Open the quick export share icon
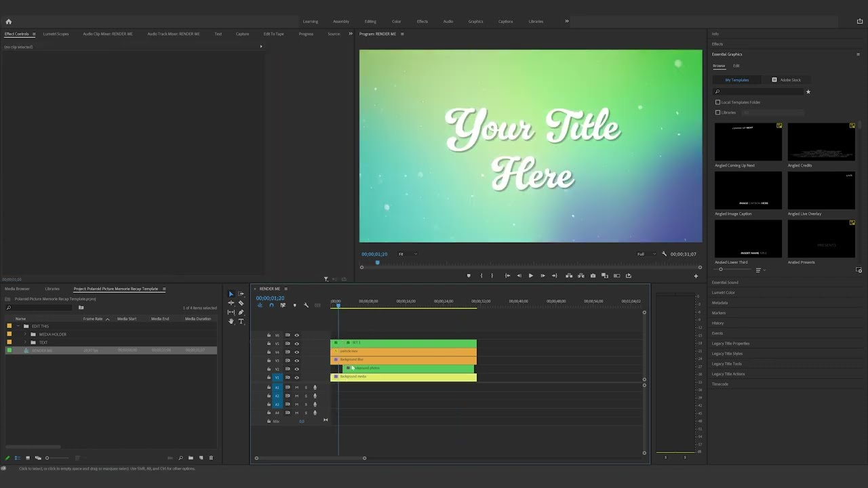 click(860, 21)
